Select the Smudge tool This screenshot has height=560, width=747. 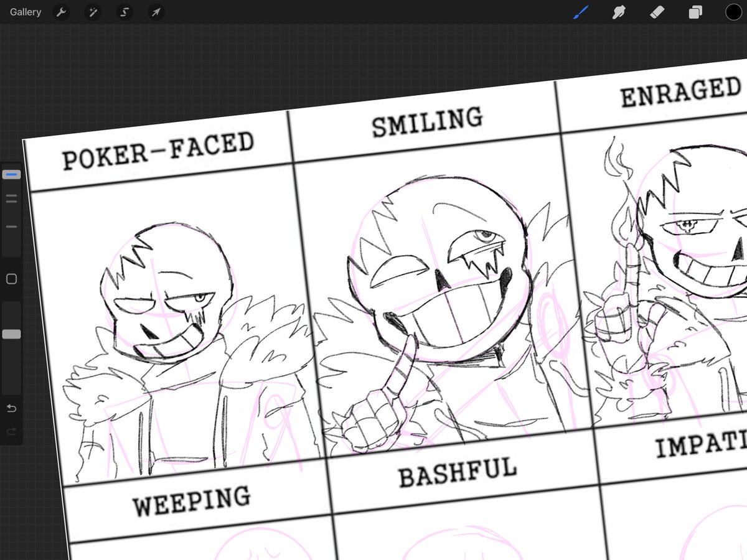(619, 12)
